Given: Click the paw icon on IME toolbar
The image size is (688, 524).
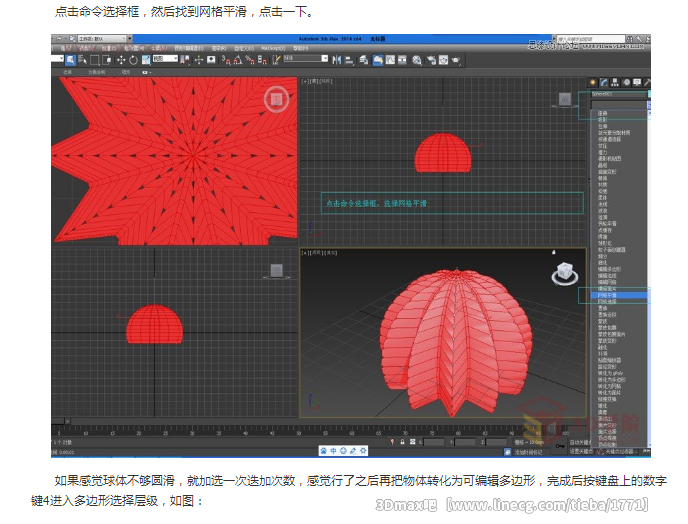Looking at the screenshot, I should [324, 451].
